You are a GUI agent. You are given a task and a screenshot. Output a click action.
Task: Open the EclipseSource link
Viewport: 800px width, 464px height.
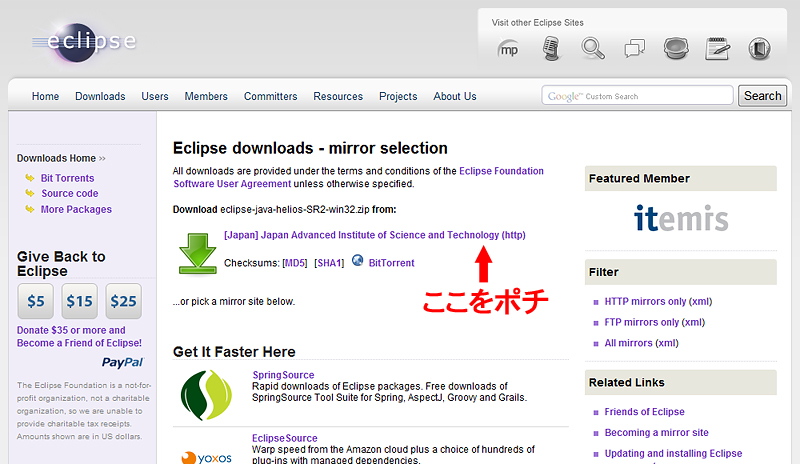pyautogui.click(x=285, y=438)
